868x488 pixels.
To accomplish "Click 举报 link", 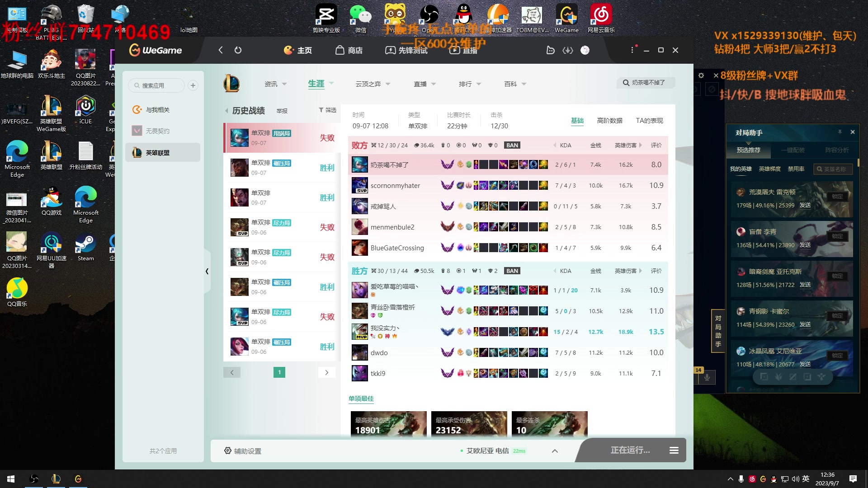I will point(282,111).
